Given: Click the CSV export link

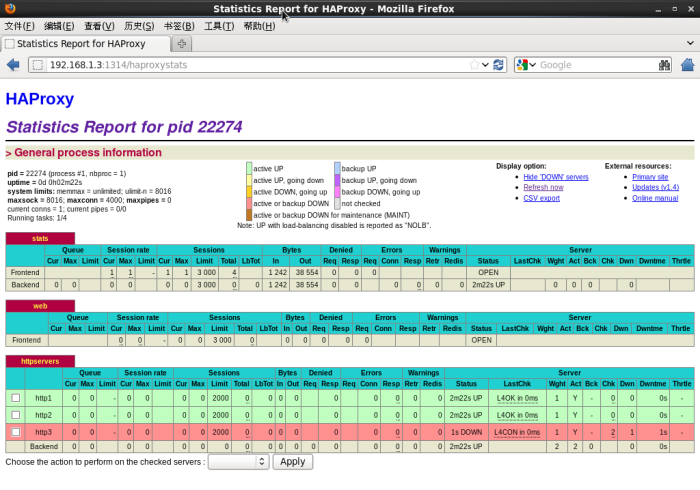Looking at the screenshot, I should pyautogui.click(x=541, y=198).
